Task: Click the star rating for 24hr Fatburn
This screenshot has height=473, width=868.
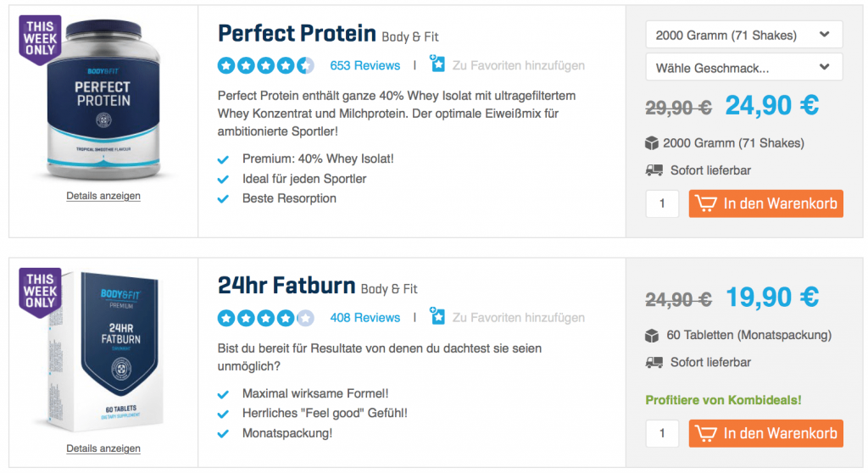Action: (x=265, y=318)
